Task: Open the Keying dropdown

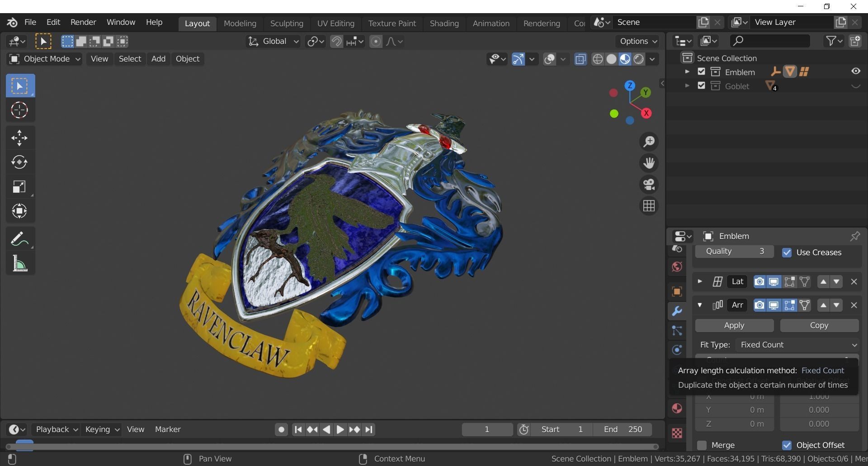Action: tap(102, 429)
